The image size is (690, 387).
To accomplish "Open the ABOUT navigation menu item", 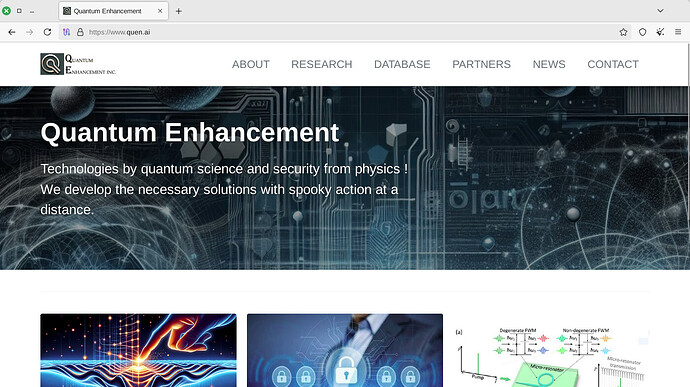I will [251, 64].
